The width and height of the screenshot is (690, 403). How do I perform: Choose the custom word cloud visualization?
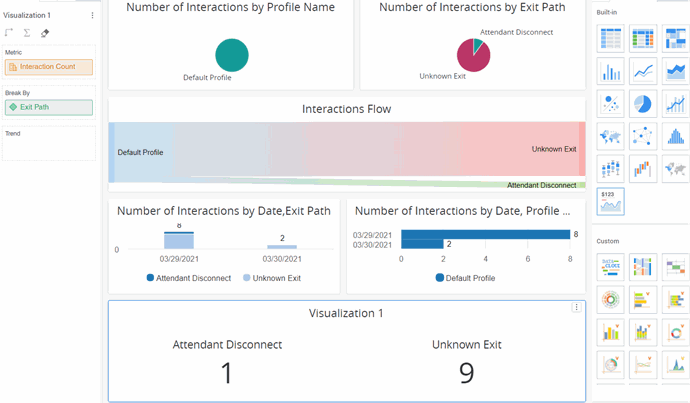tap(610, 266)
